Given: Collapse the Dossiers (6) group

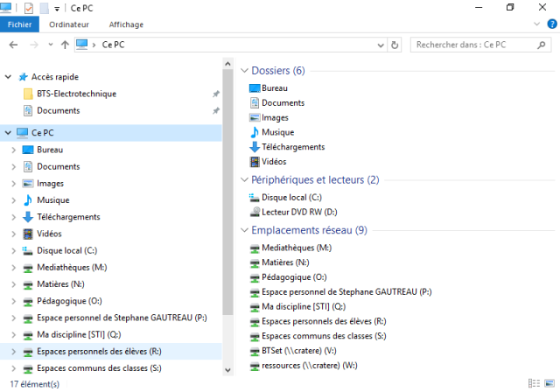Looking at the screenshot, I should pos(244,71).
